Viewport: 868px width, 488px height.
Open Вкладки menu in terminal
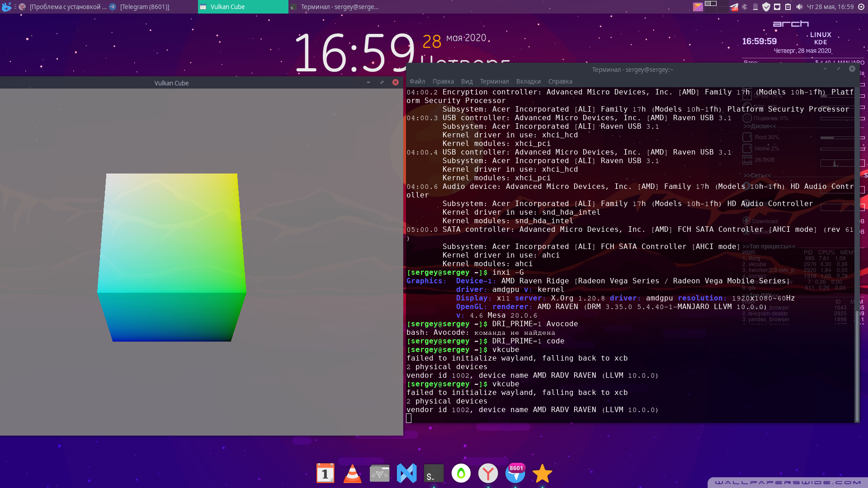(528, 81)
